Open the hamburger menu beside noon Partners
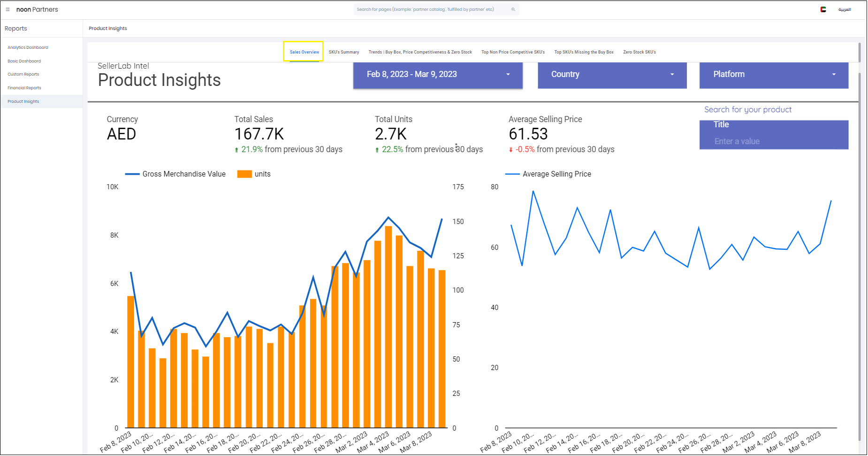 point(8,9)
